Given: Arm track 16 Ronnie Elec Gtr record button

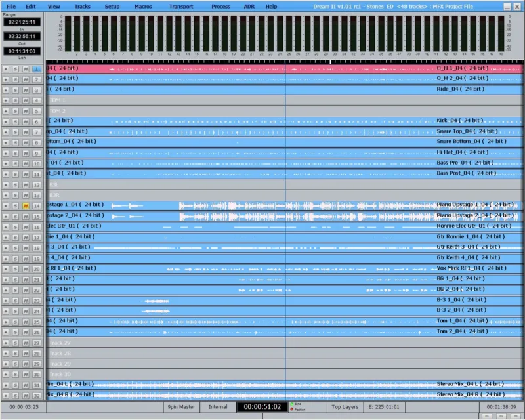Looking at the screenshot, I should click(x=6, y=227).
